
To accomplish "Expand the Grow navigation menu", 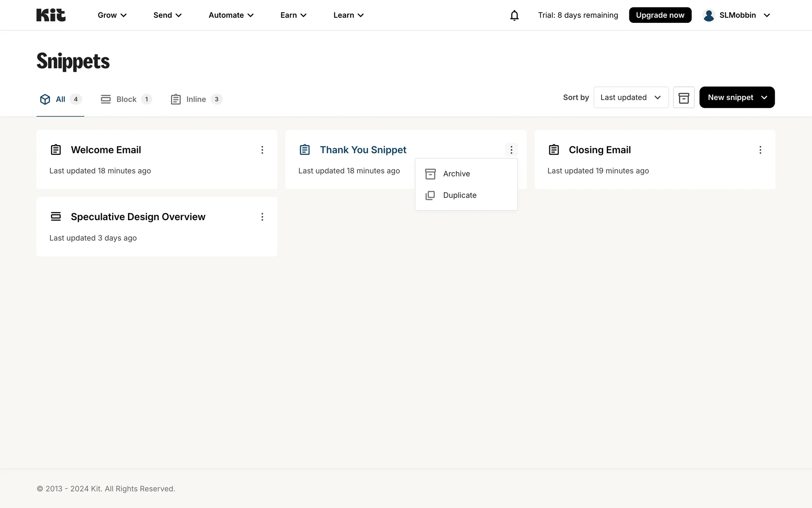I will 112,15.
